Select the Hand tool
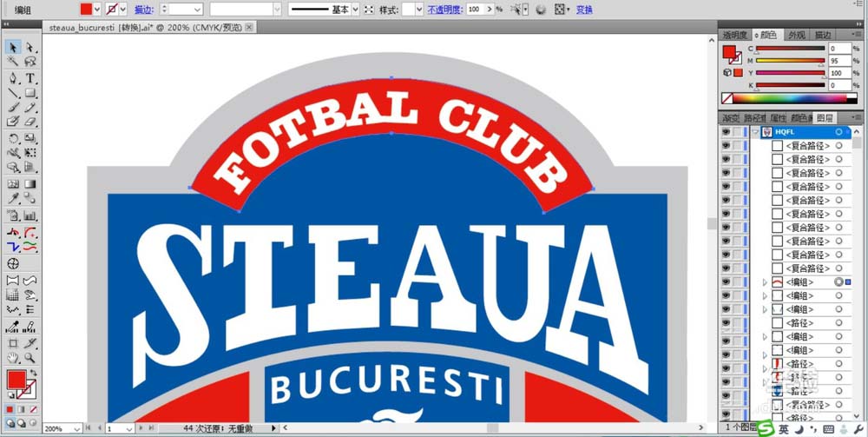The width and height of the screenshot is (868, 437). (x=13, y=358)
